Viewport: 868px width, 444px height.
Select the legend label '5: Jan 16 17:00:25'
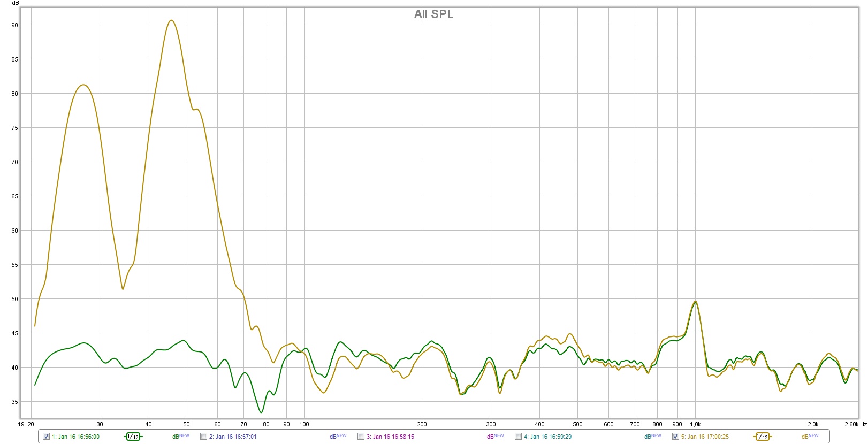tap(705, 437)
